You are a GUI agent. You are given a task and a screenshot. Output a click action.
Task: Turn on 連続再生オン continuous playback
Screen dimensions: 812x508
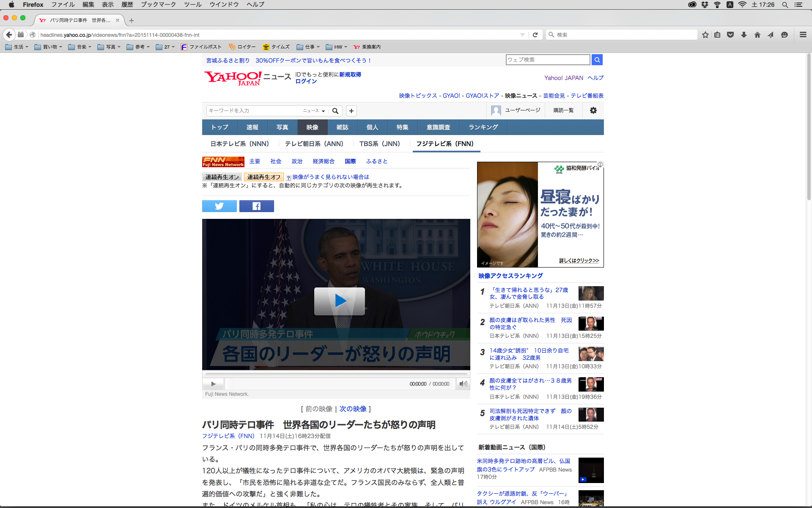point(222,177)
